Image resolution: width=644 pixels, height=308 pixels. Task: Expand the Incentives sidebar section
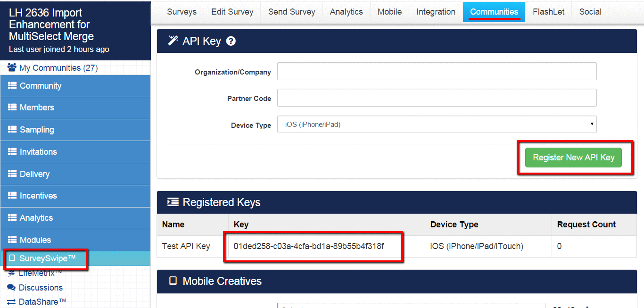coord(38,196)
